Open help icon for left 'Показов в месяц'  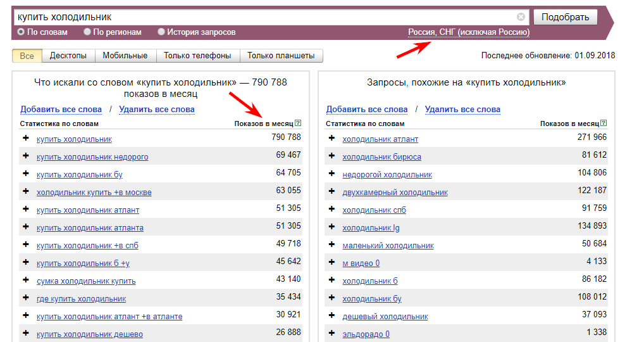[298, 123]
